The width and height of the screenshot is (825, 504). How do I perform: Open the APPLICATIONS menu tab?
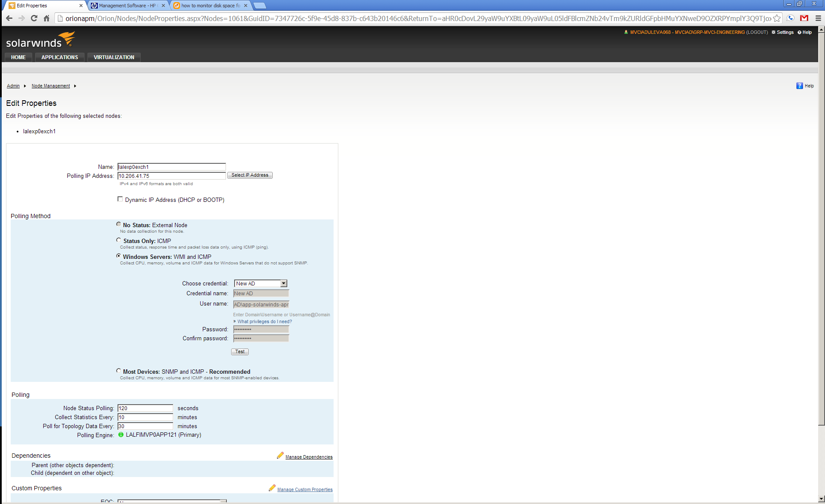click(x=60, y=57)
